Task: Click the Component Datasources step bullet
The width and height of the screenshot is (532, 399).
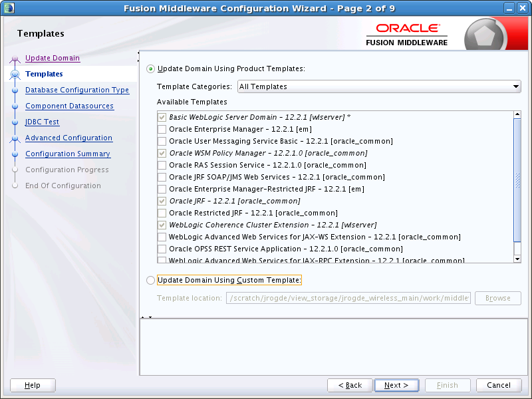Action: click(15, 106)
